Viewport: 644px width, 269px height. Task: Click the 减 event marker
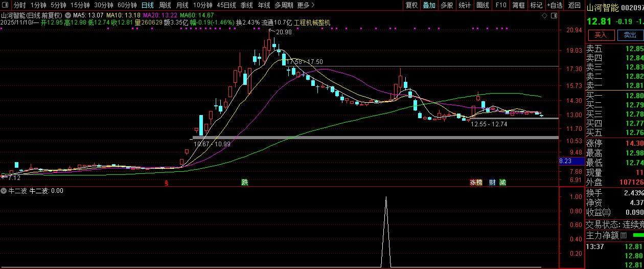point(503,183)
